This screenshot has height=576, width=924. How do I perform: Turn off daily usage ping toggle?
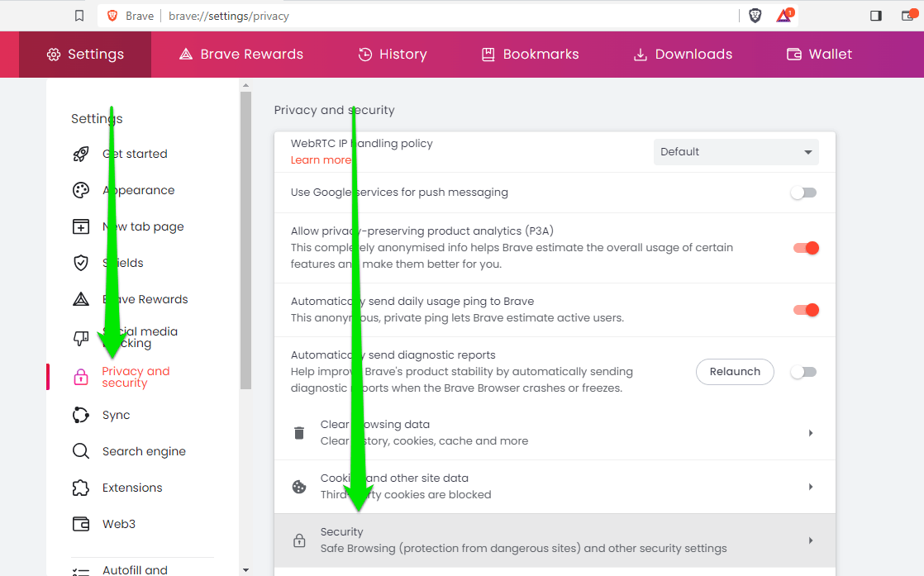tap(806, 310)
